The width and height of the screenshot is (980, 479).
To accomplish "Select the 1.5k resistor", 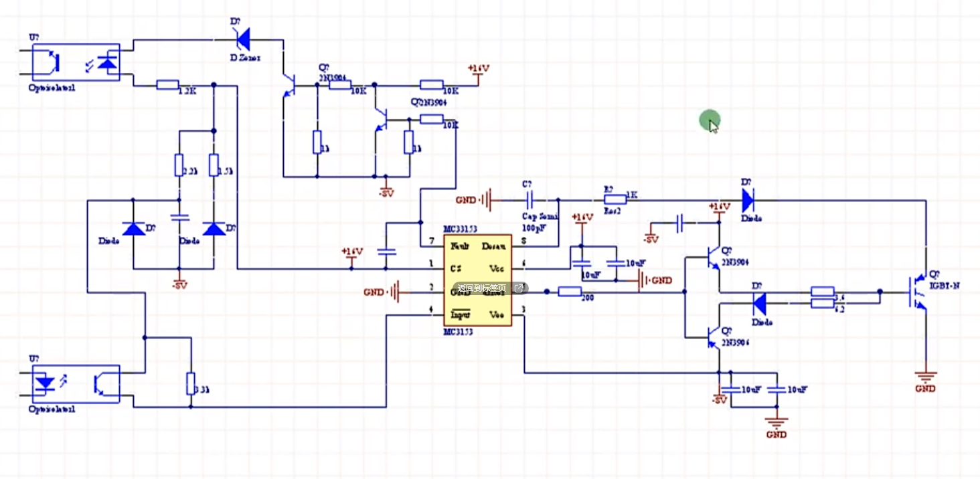I will point(214,165).
